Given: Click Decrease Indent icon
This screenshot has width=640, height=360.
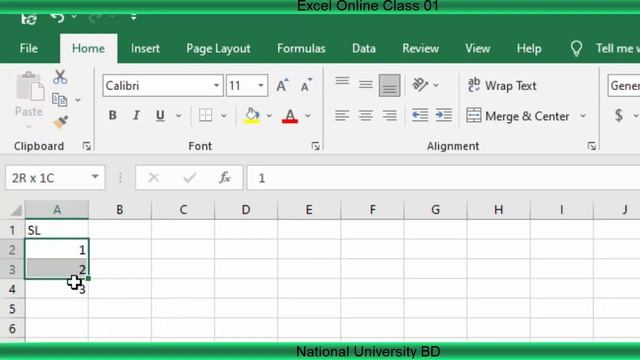Looking at the screenshot, I should 420,116.
